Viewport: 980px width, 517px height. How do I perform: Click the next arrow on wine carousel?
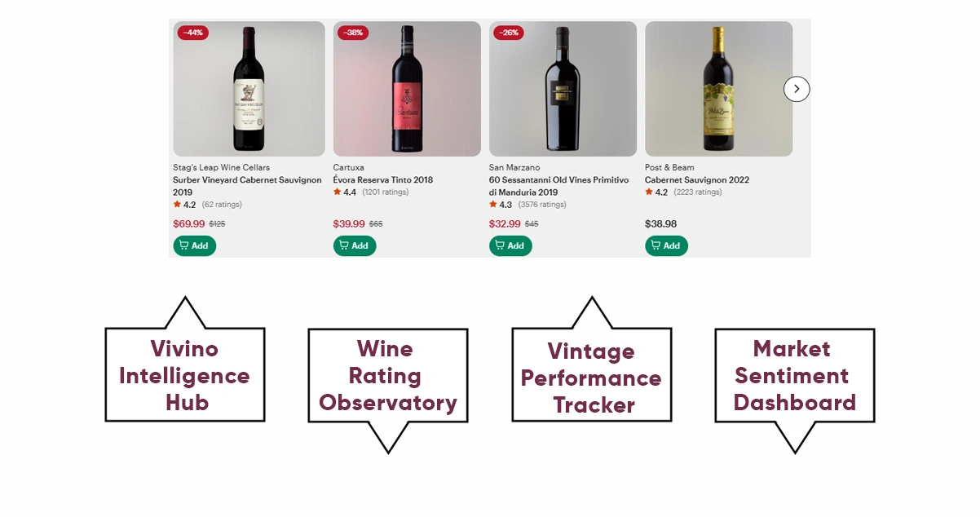tap(797, 89)
